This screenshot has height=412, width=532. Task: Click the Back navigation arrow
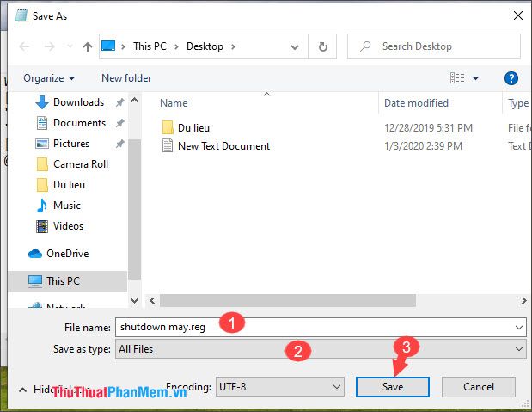pos(24,46)
